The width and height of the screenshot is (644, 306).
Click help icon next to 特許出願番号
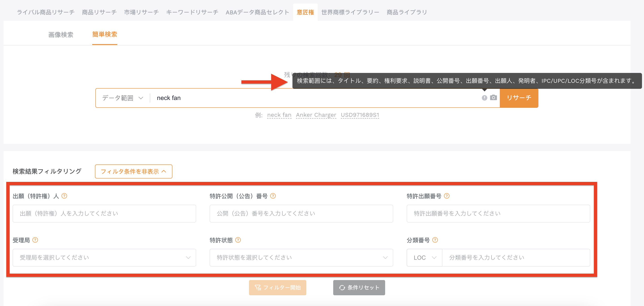(x=447, y=196)
